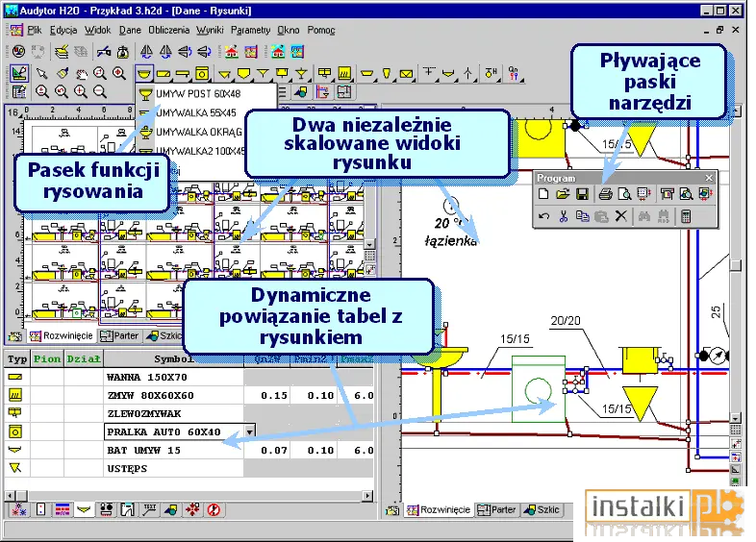Activate the hand pan tool
The height and width of the screenshot is (542, 756).
(81, 73)
